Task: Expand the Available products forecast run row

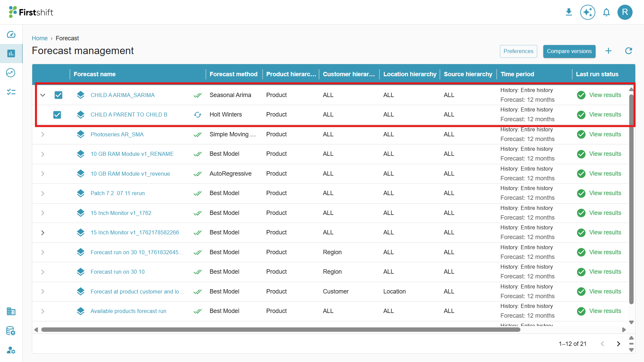Action: [x=43, y=311]
